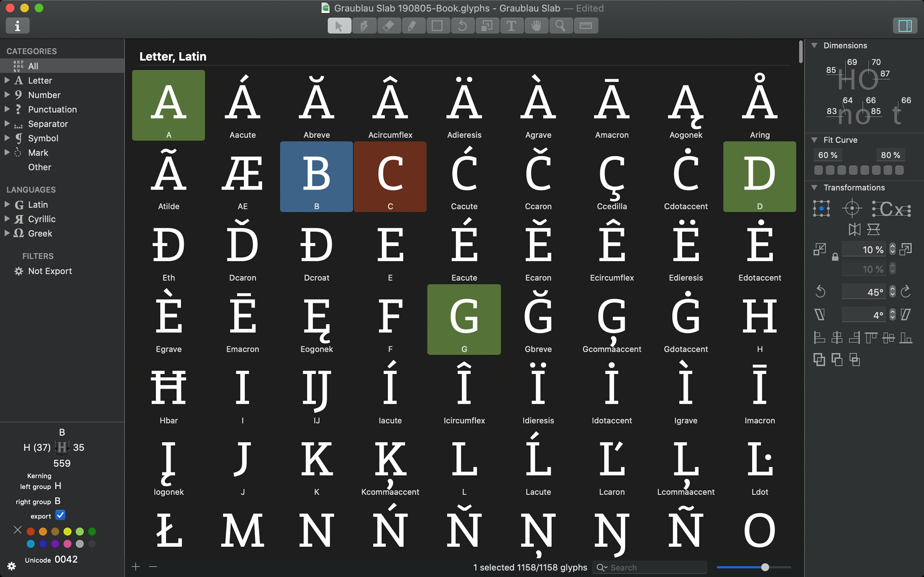Expand the Cyrillic language category
Image resolution: width=924 pixels, height=577 pixels.
click(x=7, y=219)
